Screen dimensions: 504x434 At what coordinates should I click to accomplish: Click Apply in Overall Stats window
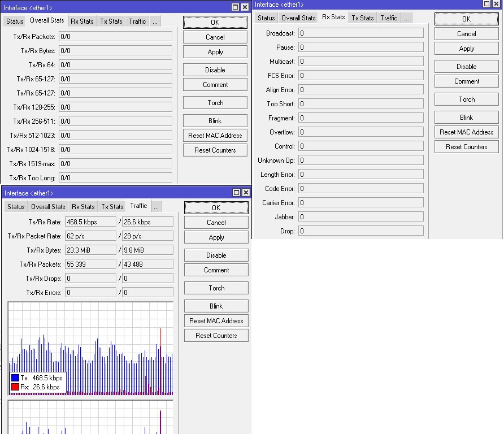coord(215,52)
